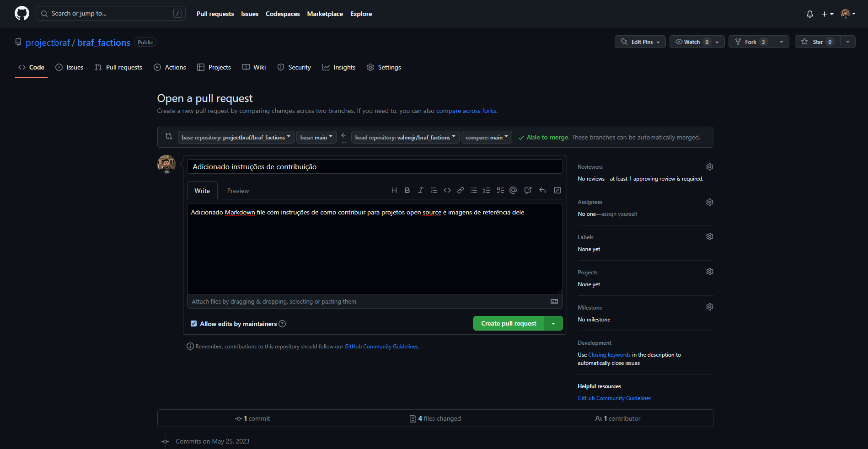The width and height of the screenshot is (868, 449).
Task: Open Milestone gear settings
Action: (710, 307)
